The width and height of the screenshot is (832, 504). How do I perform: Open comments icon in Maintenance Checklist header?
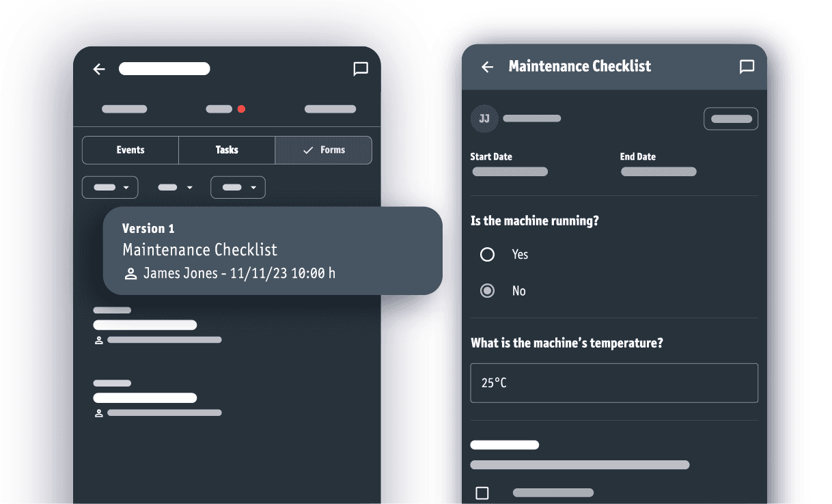point(747,66)
